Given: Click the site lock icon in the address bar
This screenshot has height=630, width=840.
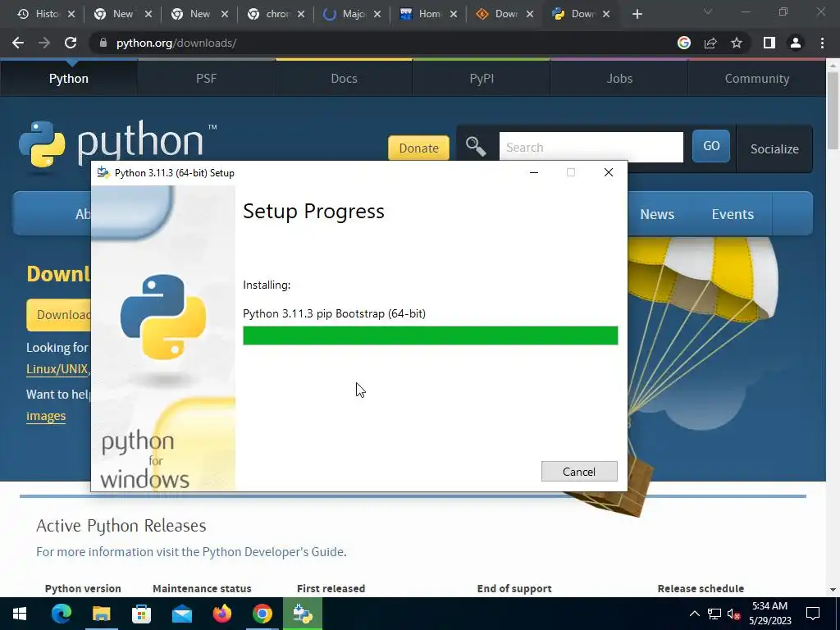Looking at the screenshot, I should [103, 43].
